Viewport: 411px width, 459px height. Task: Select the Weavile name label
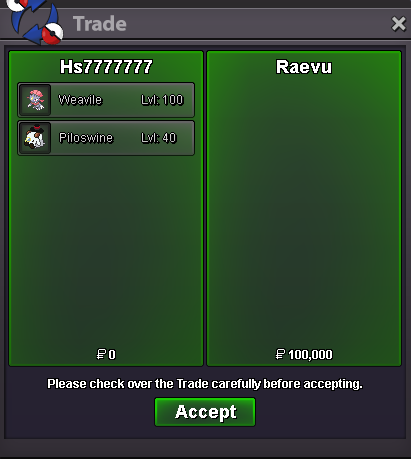80,100
